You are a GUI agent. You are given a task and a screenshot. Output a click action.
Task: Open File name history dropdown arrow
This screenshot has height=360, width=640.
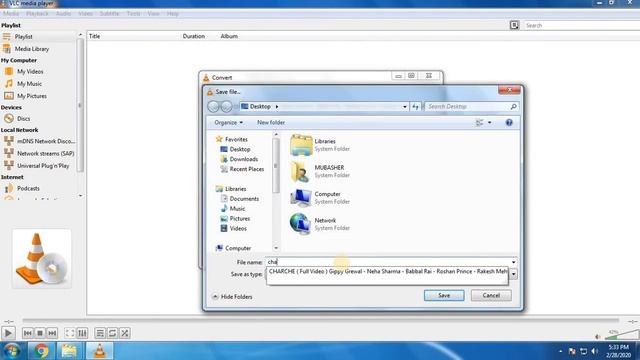point(513,262)
